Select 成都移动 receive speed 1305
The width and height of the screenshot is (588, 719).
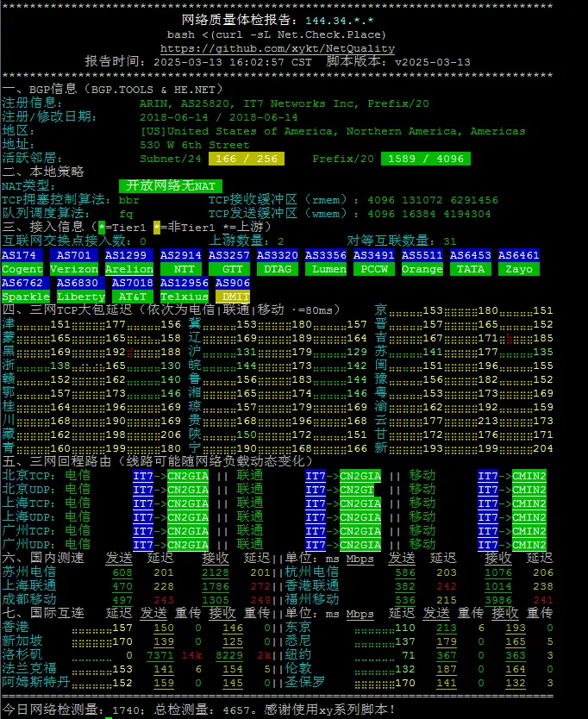point(215,600)
